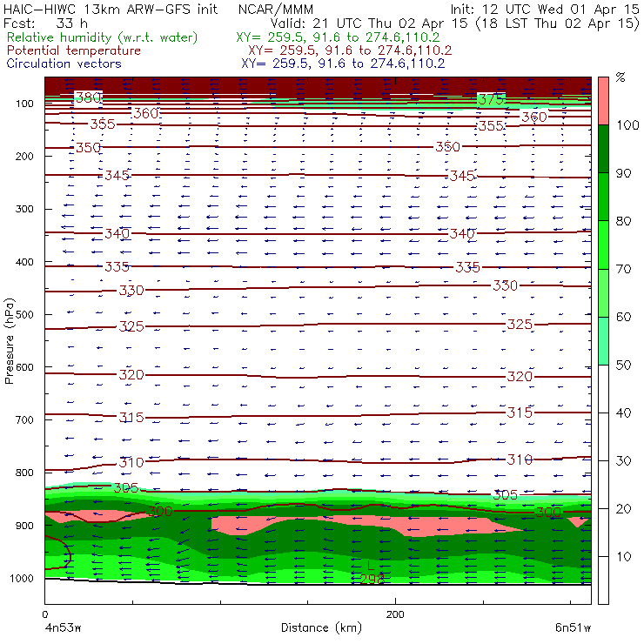
Task: Click the left-hand 320 contour label
Action: pyautogui.click(x=131, y=374)
